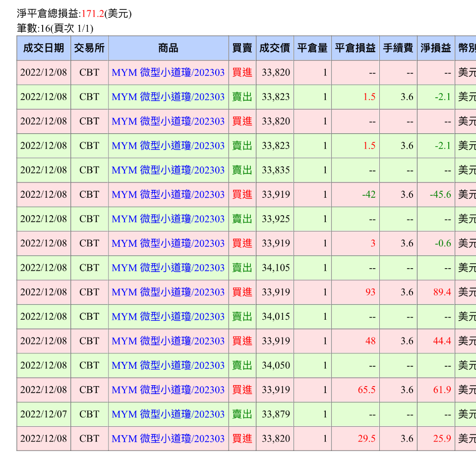476x460 pixels.
Task: Select the price cell 33,879
Action: coord(276,414)
